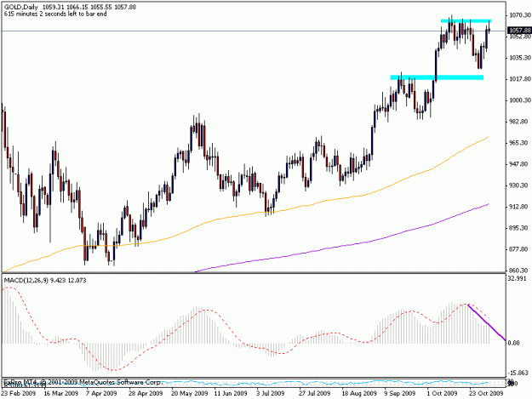Select the lower cyan rectangle near 1017.80
Screen dimensions: 532x399
tap(437, 77)
